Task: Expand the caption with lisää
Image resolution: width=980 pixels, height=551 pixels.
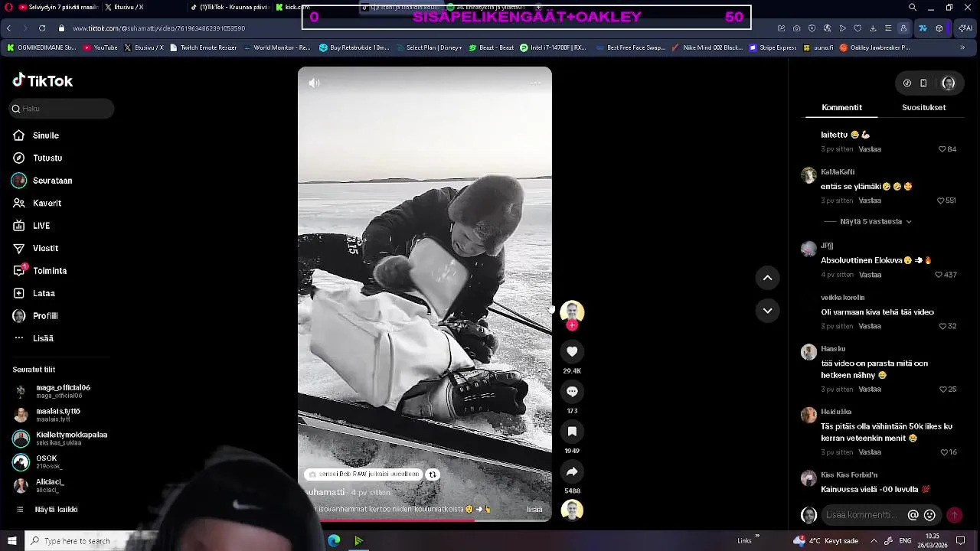Action: tap(534, 509)
